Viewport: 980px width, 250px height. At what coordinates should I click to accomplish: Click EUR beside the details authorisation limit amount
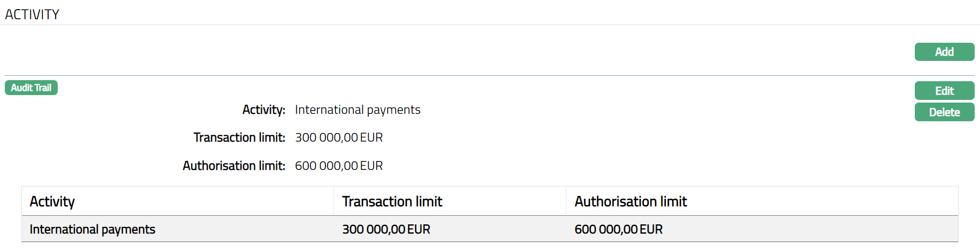[371, 166]
